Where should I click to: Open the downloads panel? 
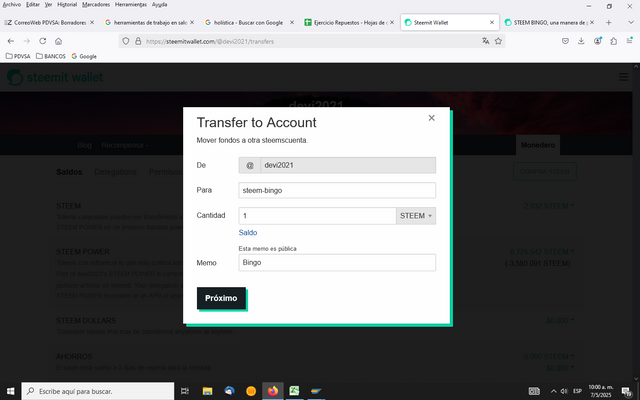pyautogui.click(x=581, y=41)
